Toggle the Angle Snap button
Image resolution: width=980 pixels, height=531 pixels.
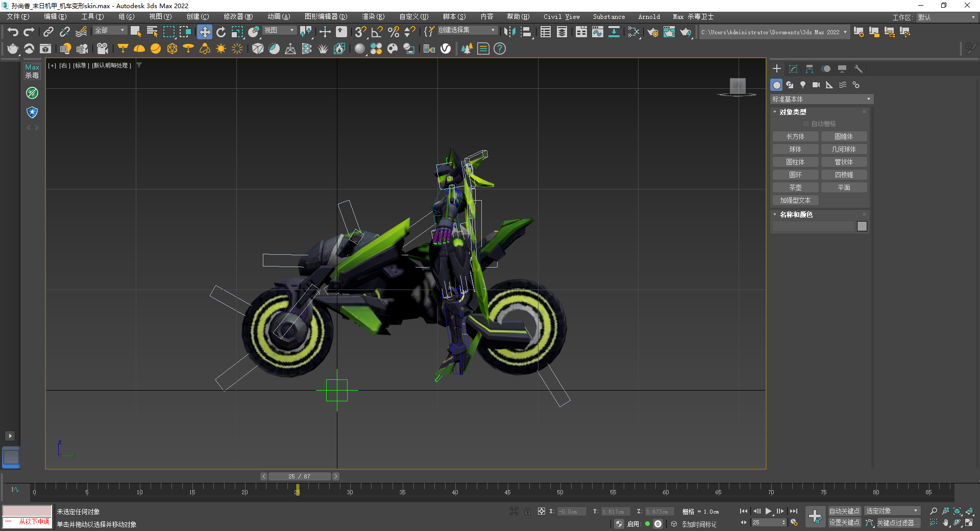point(377,32)
